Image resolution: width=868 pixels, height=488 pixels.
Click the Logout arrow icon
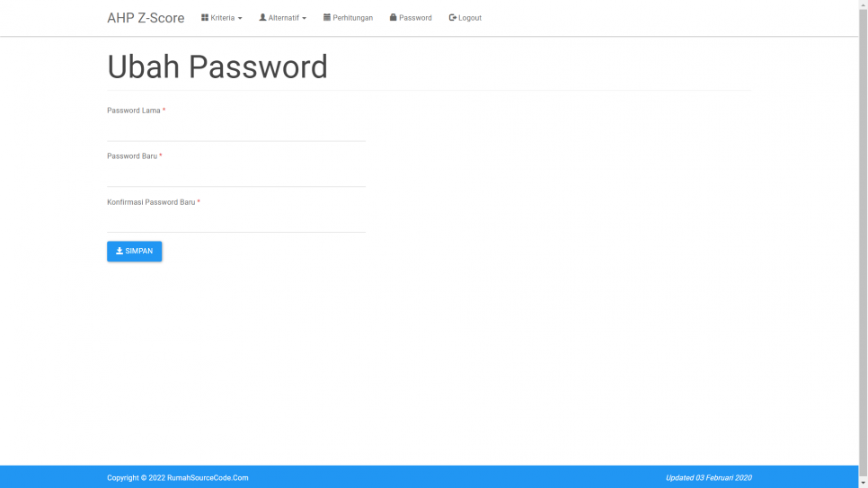pyautogui.click(x=452, y=18)
